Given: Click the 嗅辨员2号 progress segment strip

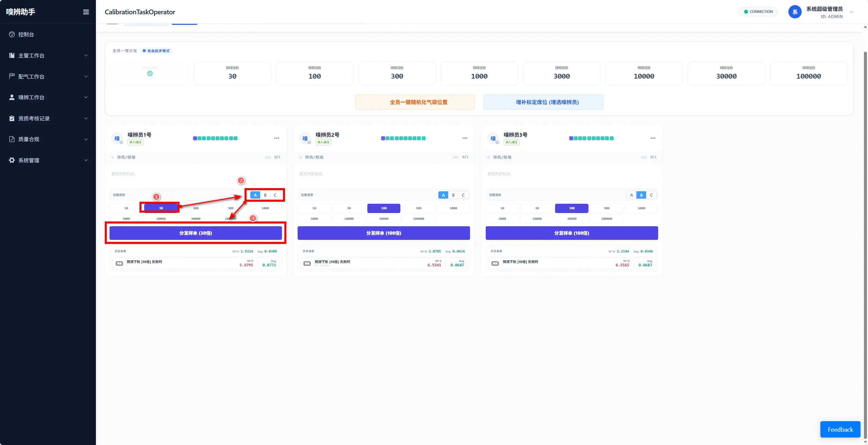Looking at the screenshot, I should (x=403, y=138).
